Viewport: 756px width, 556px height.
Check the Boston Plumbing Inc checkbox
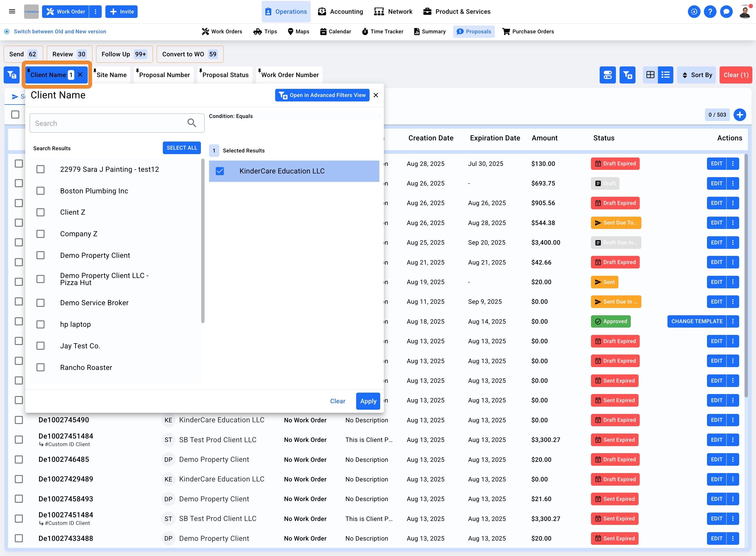40,191
